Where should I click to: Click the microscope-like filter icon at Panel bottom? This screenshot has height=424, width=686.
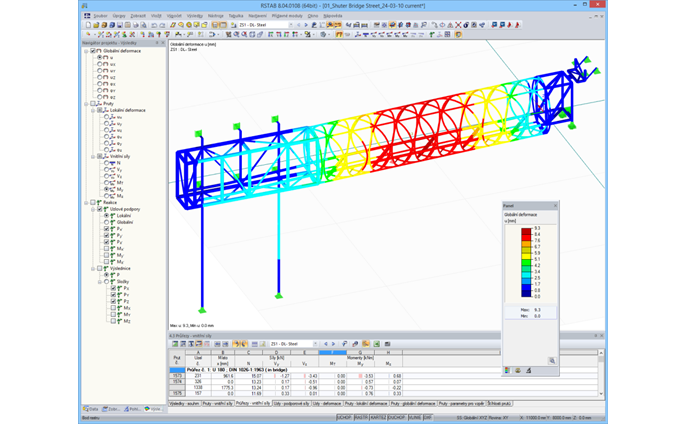pyautogui.click(x=528, y=370)
